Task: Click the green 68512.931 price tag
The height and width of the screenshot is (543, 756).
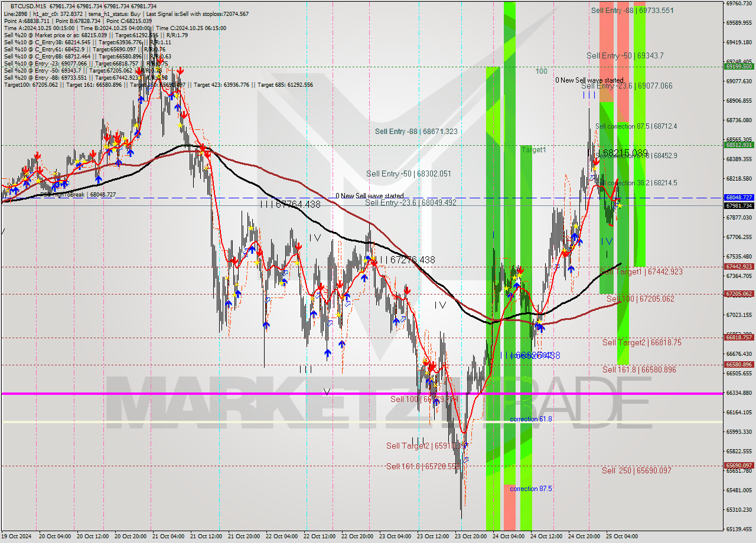Action: tap(739, 145)
